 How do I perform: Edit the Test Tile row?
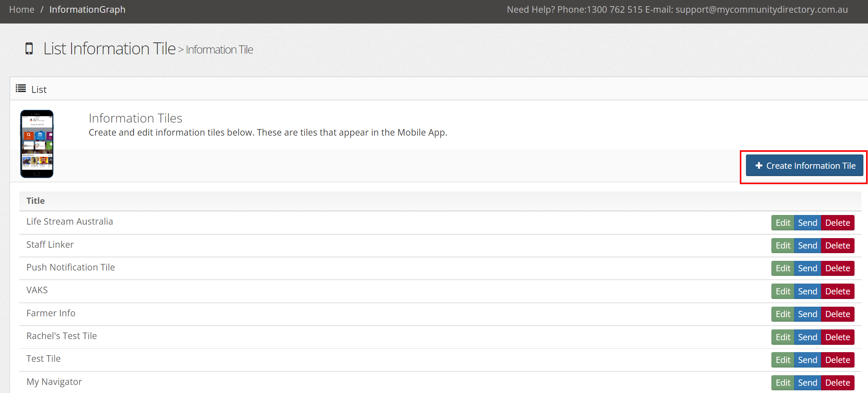[783, 360]
